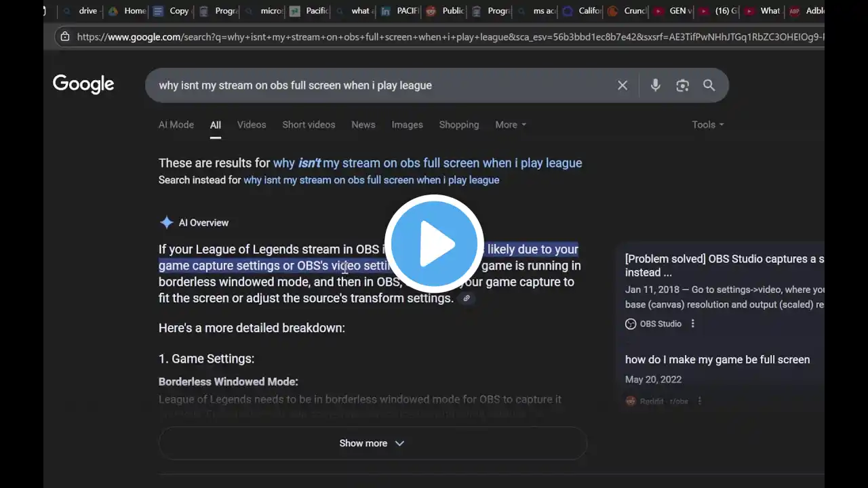Switch to the ms ac browser tab

coord(536,11)
